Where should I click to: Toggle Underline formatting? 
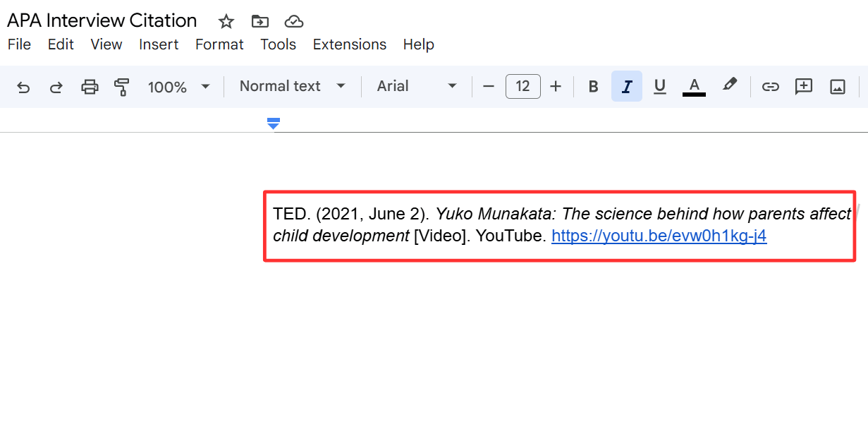(660, 87)
